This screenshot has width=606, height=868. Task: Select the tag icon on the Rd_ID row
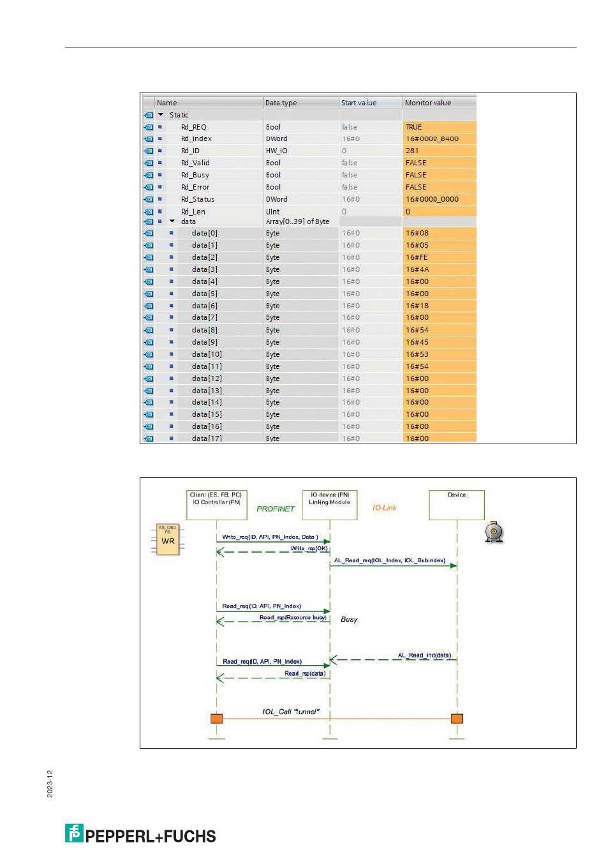click(149, 151)
